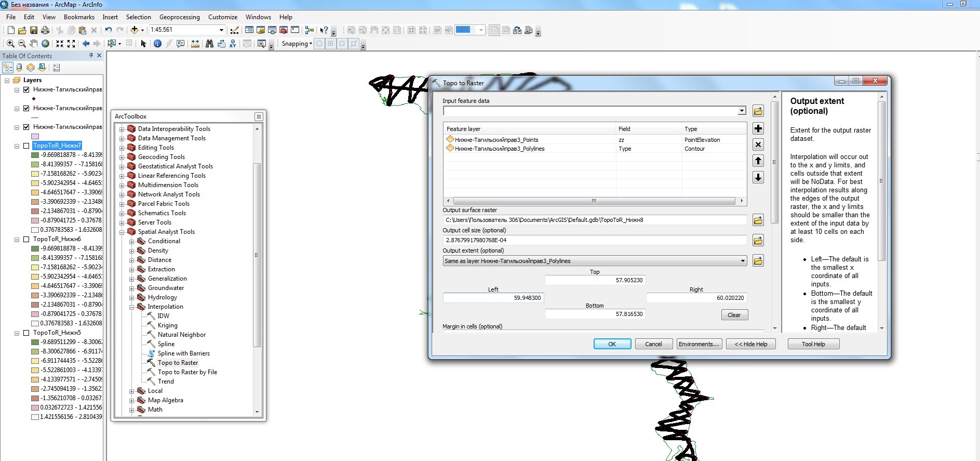Viewport: 980px width, 461px height.
Task: Select the Zoom Out tool
Action: tap(22, 44)
